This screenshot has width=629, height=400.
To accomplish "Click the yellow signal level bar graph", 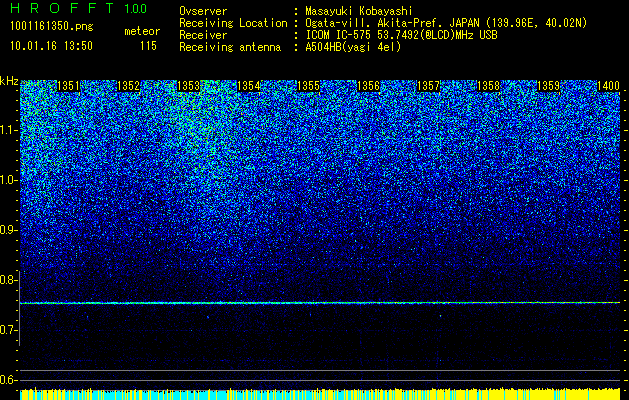I will (x=320, y=394).
